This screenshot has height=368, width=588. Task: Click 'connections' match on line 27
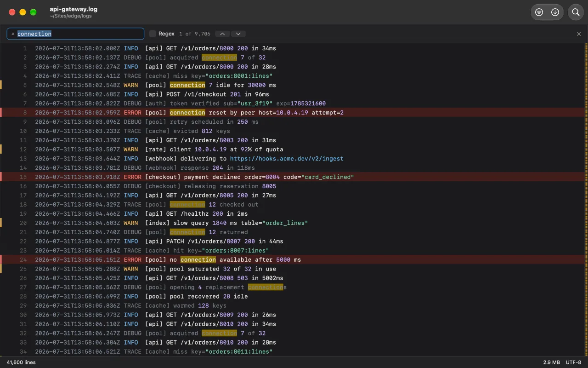point(267,287)
